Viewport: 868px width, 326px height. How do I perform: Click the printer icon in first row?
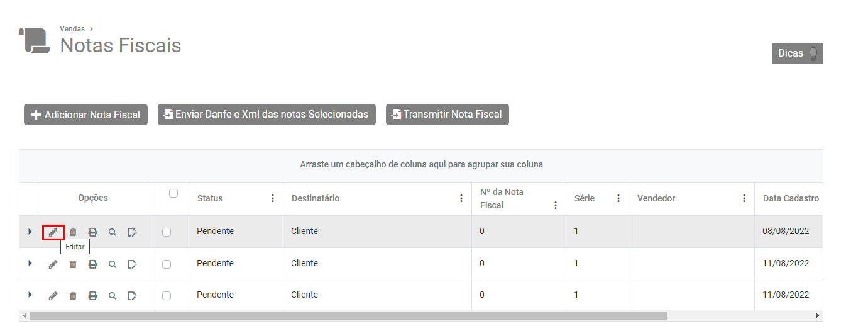point(92,232)
